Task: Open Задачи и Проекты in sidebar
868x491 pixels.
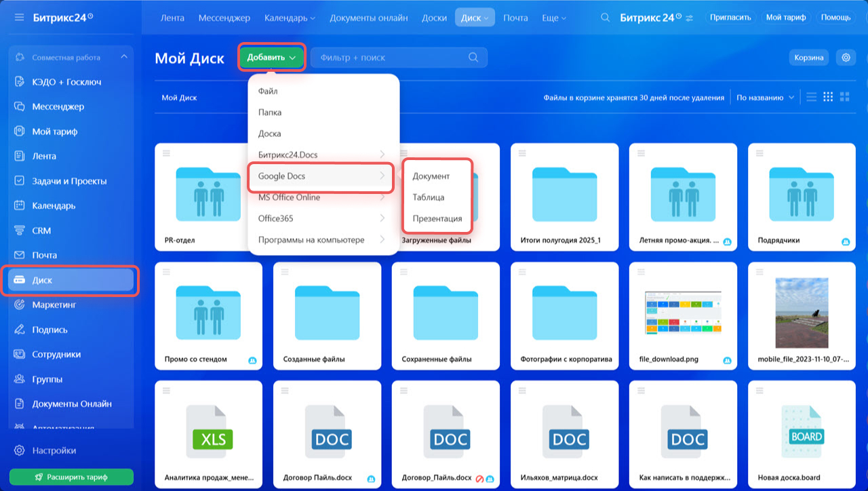Action: [x=71, y=181]
